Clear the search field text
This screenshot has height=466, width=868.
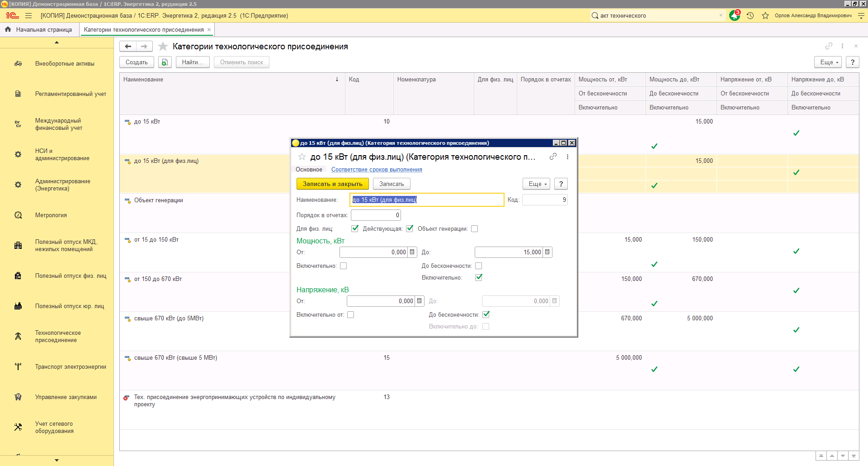click(721, 15)
